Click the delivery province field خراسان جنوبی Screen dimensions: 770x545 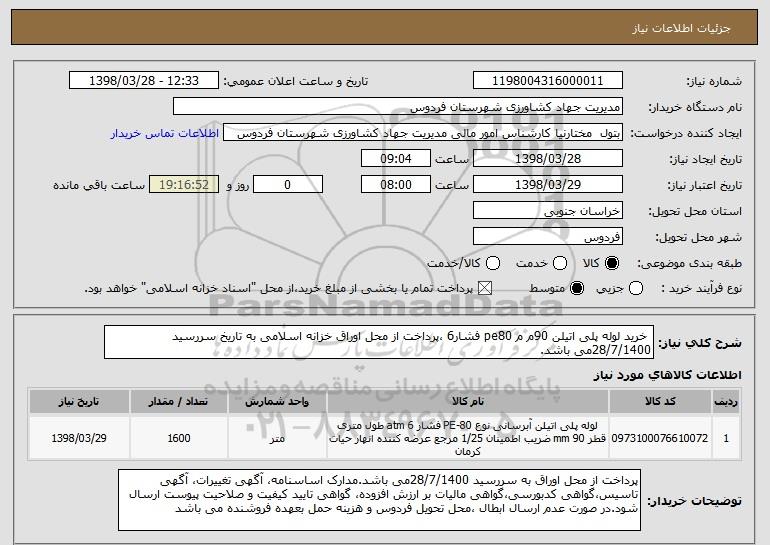(548, 211)
